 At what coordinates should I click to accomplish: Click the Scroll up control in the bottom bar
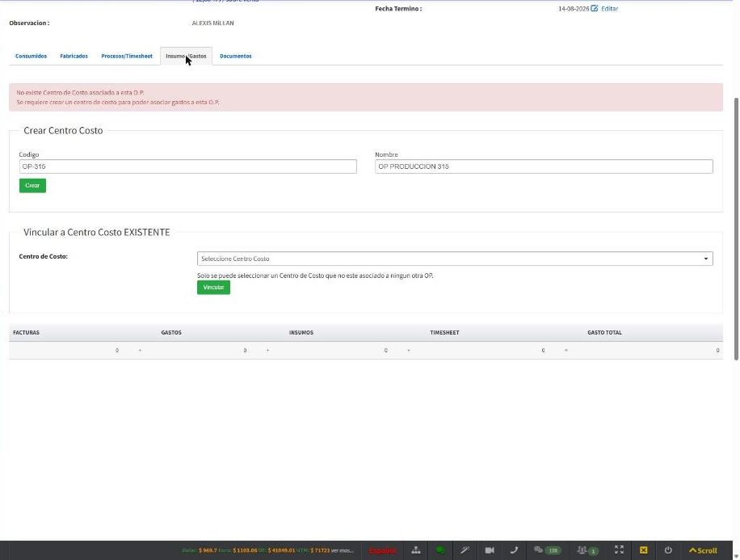point(703,550)
